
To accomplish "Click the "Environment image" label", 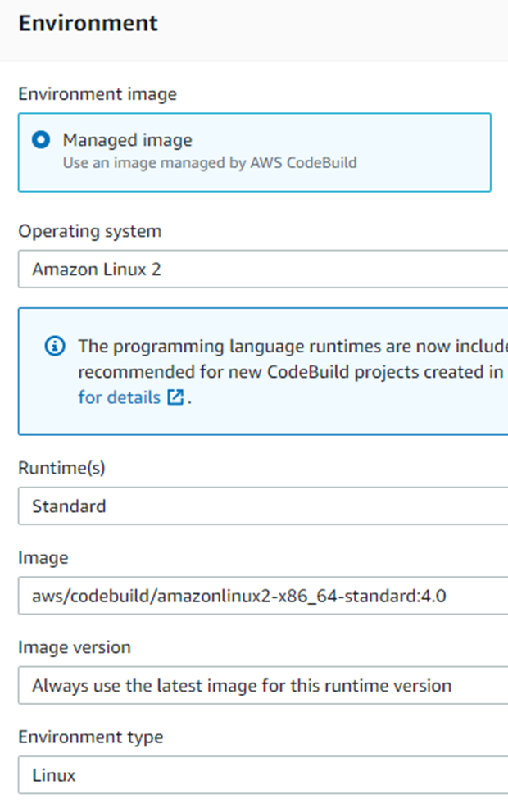I will click(x=98, y=94).
